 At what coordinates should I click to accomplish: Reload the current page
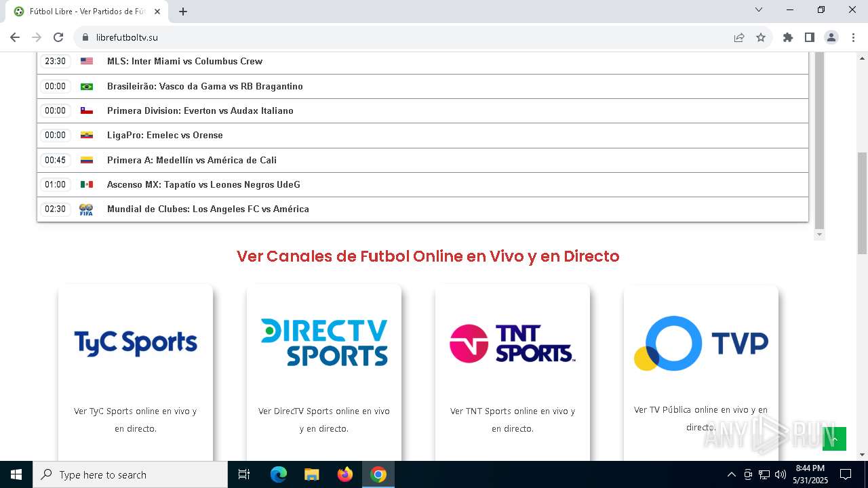coord(58,37)
